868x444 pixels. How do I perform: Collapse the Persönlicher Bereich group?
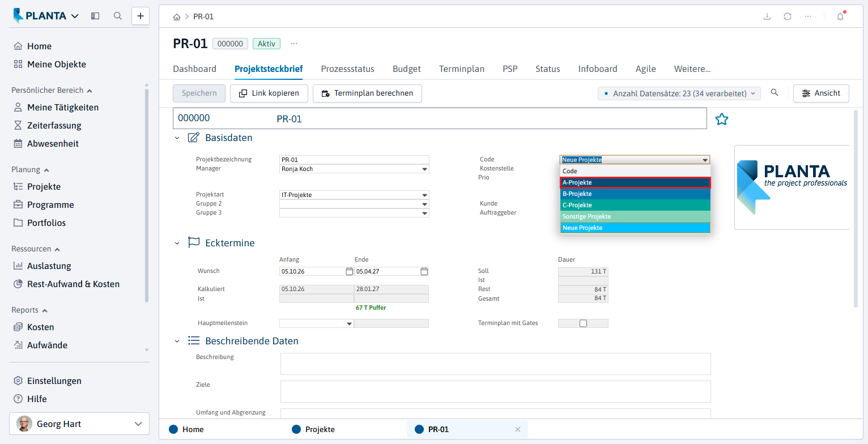52,91
